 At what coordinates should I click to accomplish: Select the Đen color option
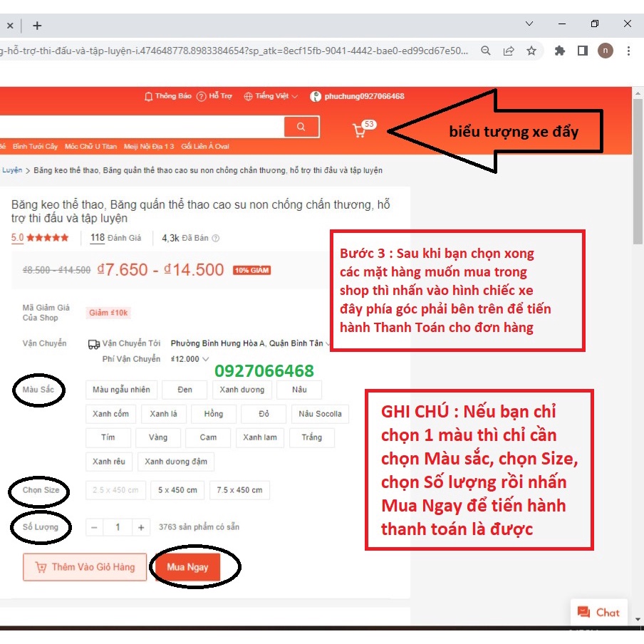click(185, 390)
